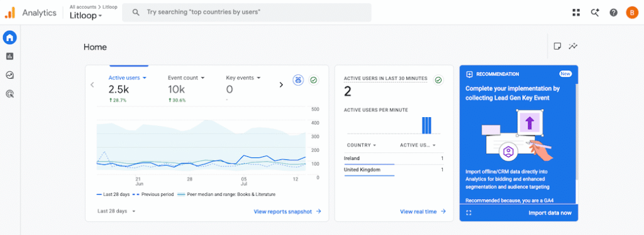Click the 2.5k active users value
Viewport: 644px width, 235px height.
coord(118,89)
